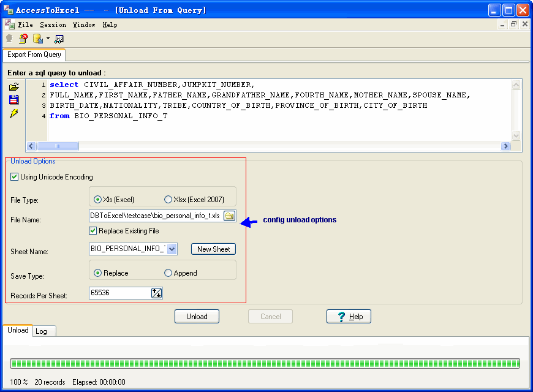Toggle Using Unicode Encoding checkbox
The image size is (533, 392).
pyautogui.click(x=14, y=177)
